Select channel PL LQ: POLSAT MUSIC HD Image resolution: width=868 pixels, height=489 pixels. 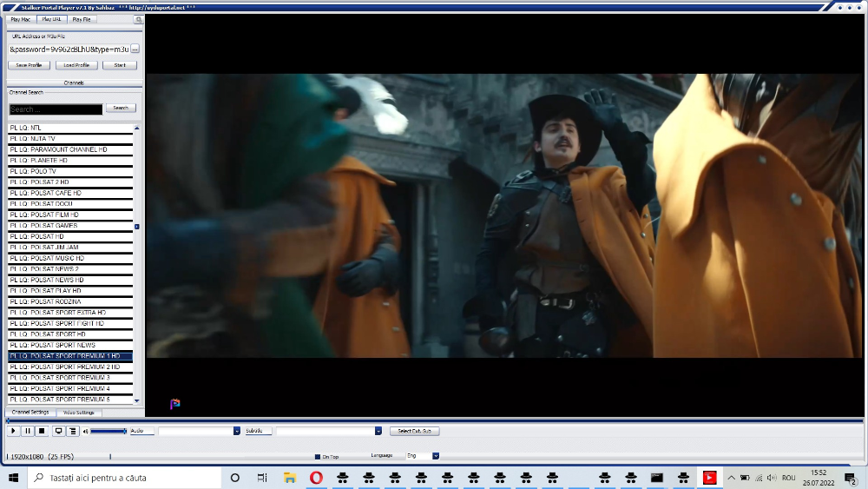70,258
